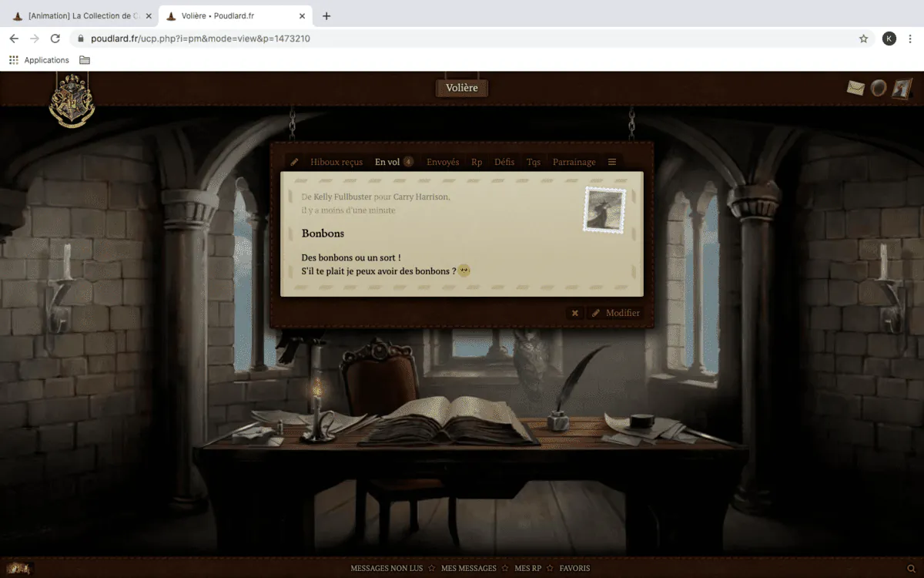Click the round dark orb icon in header
The width and height of the screenshot is (924, 578).
[x=879, y=88]
